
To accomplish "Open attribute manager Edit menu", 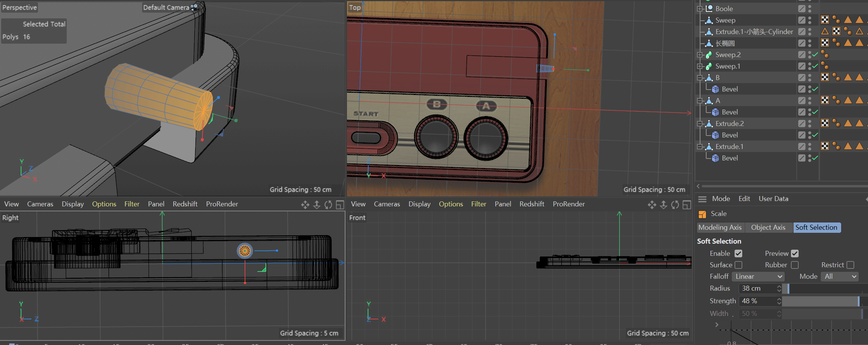I will pos(744,199).
